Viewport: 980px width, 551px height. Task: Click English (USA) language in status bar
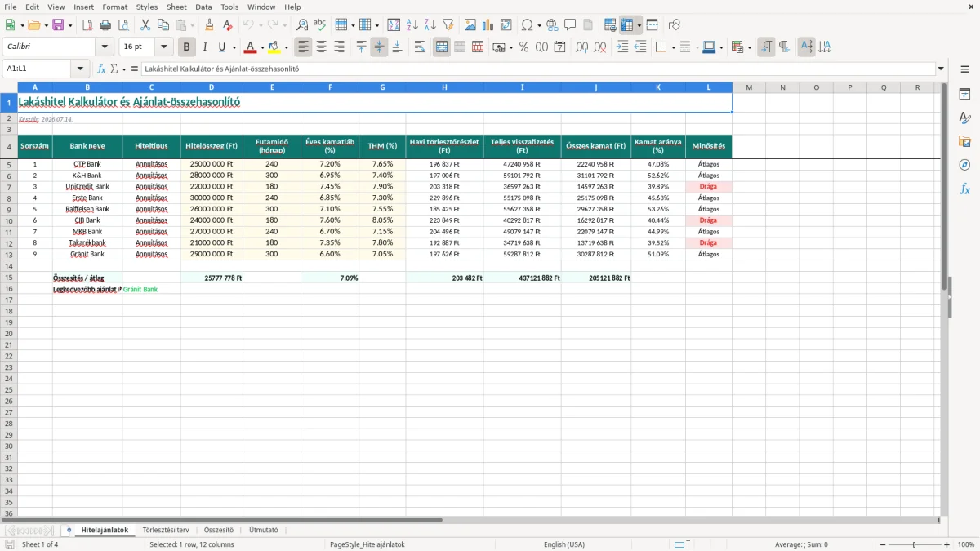(564, 544)
